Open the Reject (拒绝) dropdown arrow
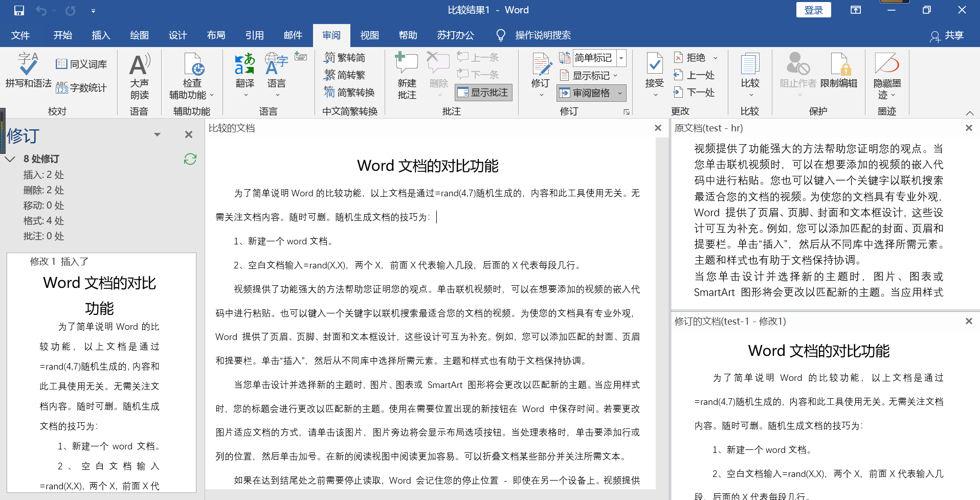This screenshot has width=980, height=500. (x=715, y=58)
